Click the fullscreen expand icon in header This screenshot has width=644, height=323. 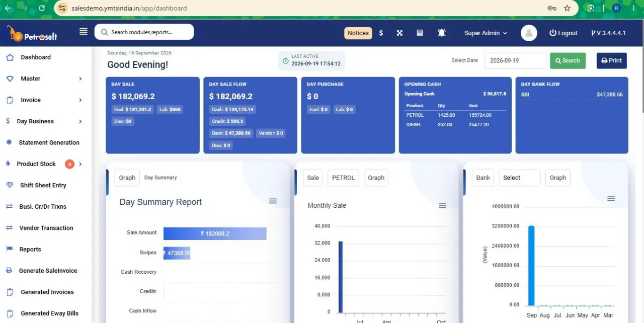pyautogui.click(x=399, y=33)
